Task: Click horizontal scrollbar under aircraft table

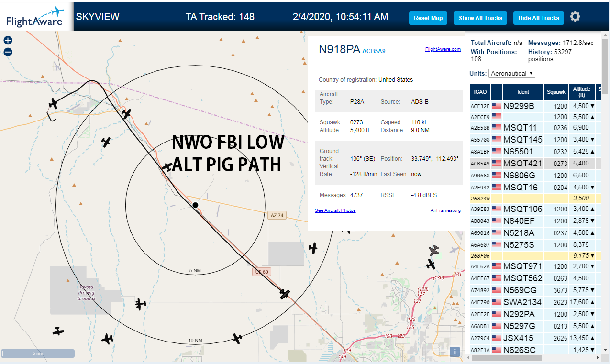Action: [x=508, y=358]
